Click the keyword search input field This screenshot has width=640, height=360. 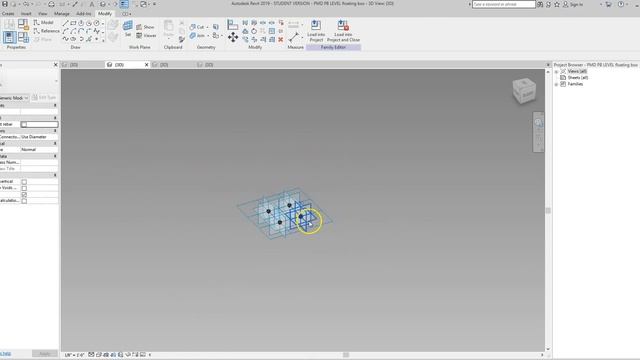click(503, 4)
